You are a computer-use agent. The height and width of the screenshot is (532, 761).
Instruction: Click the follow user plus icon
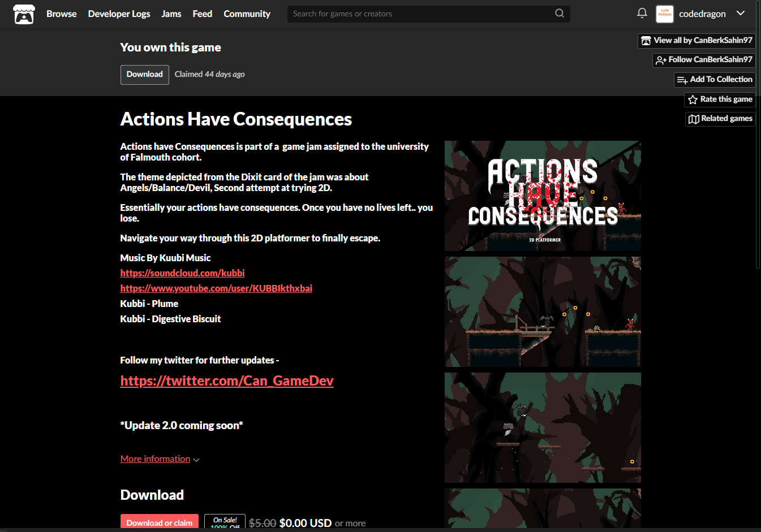tap(661, 60)
